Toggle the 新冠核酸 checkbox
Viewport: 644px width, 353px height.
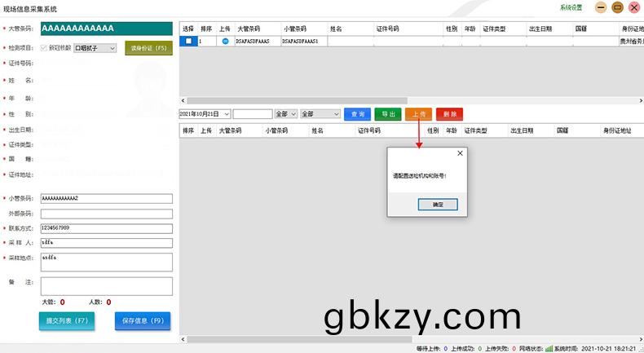[x=44, y=48]
